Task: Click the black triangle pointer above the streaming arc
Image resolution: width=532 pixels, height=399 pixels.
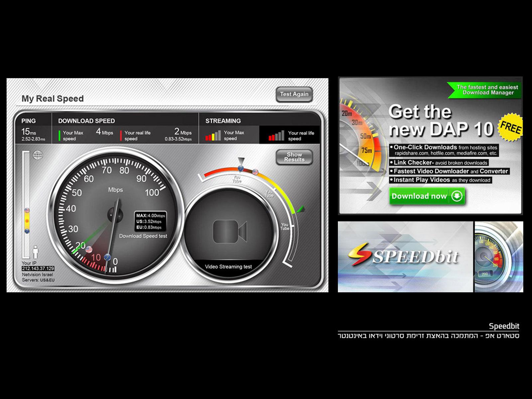Action: coord(241,160)
